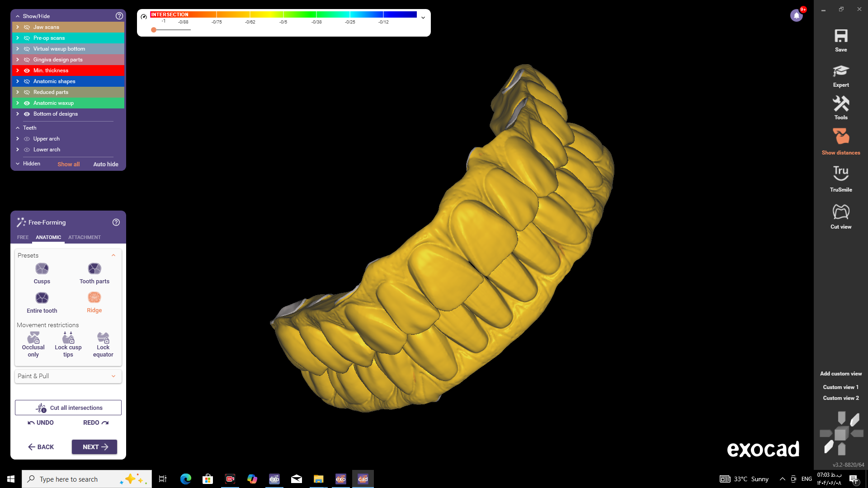Open the TruSmile view
Viewport: 868px width, 488px height.
(x=840, y=174)
